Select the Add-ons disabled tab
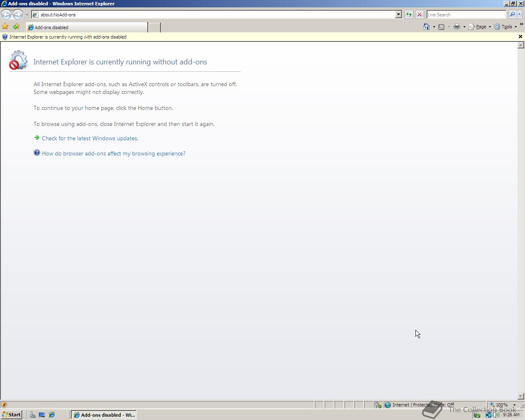This screenshot has width=525, height=420. click(87, 27)
